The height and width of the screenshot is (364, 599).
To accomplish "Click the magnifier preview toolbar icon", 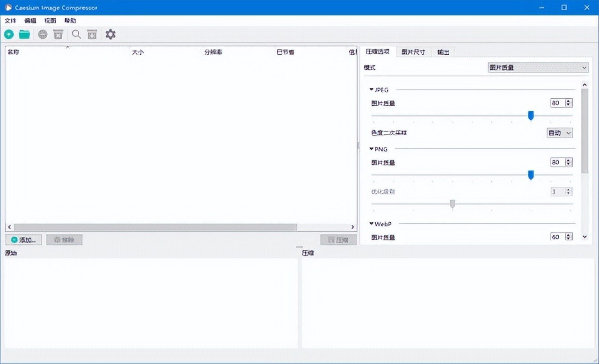I will (x=76, y=35).
